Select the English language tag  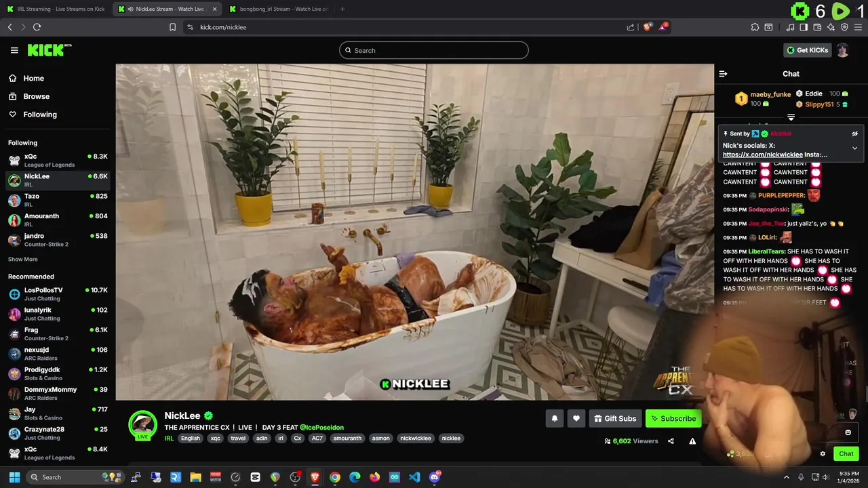[x=191, y=439]
